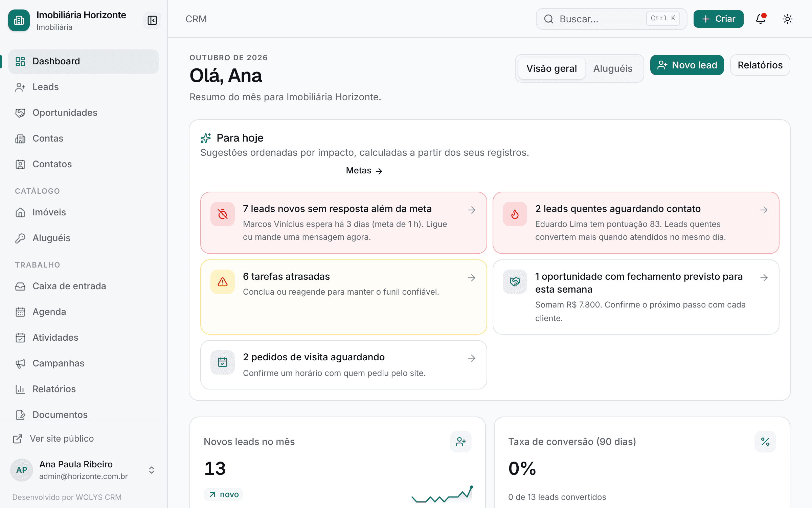The image size is (812, 508).
Task: Open Caixa de entrada
Action: pos(83,286)
